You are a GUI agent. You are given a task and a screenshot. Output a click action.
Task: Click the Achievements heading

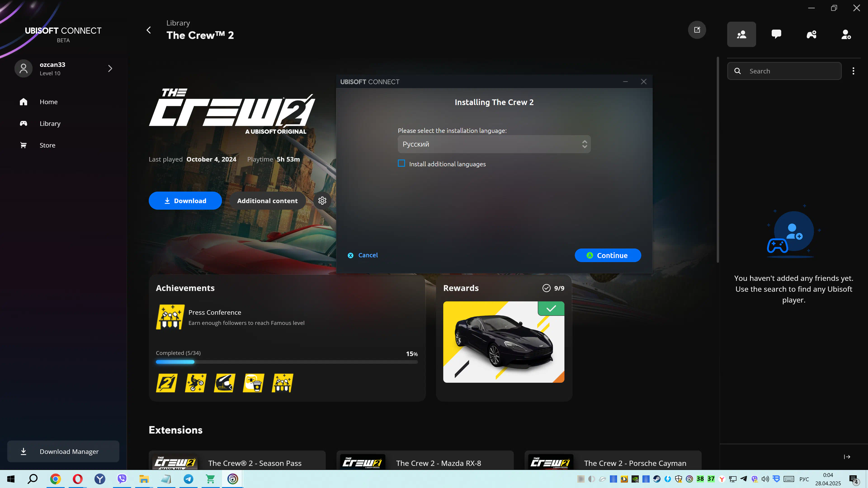pos(185,288)
